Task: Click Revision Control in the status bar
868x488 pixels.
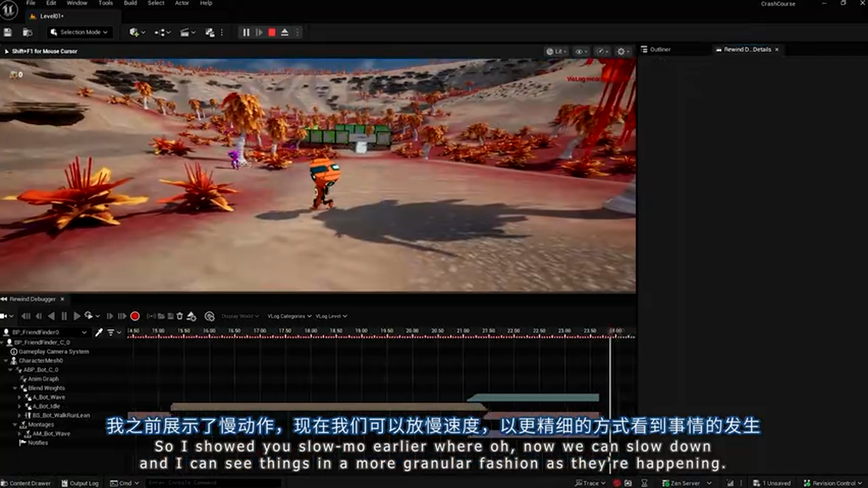Action: tap(832, 483)
